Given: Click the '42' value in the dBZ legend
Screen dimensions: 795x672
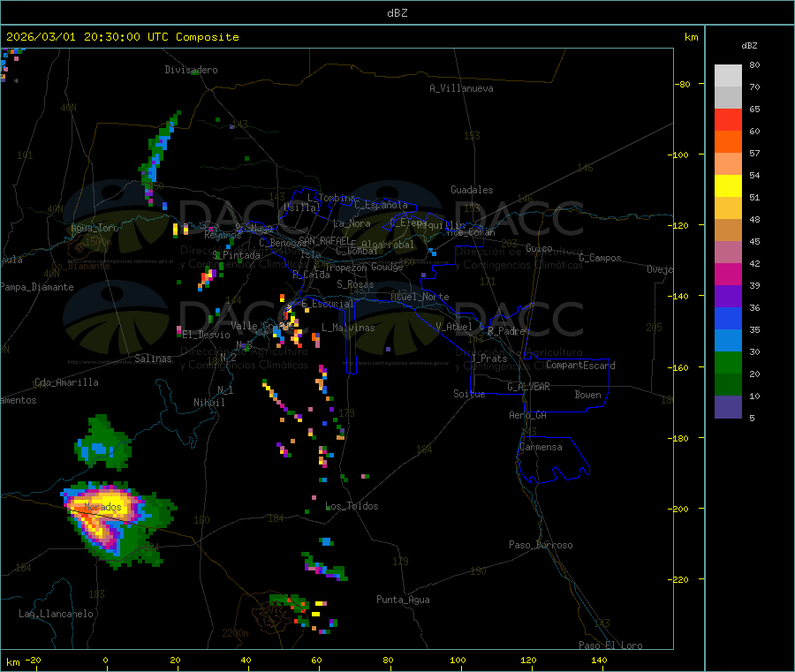Looking at the screenshot, I should [754, 263].
